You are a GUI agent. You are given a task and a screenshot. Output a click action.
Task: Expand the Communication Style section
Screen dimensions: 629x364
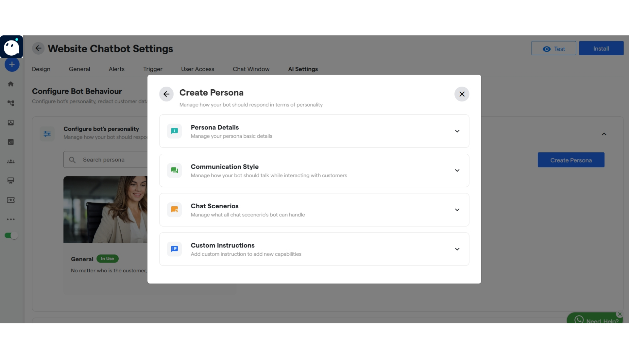[457, 171]
